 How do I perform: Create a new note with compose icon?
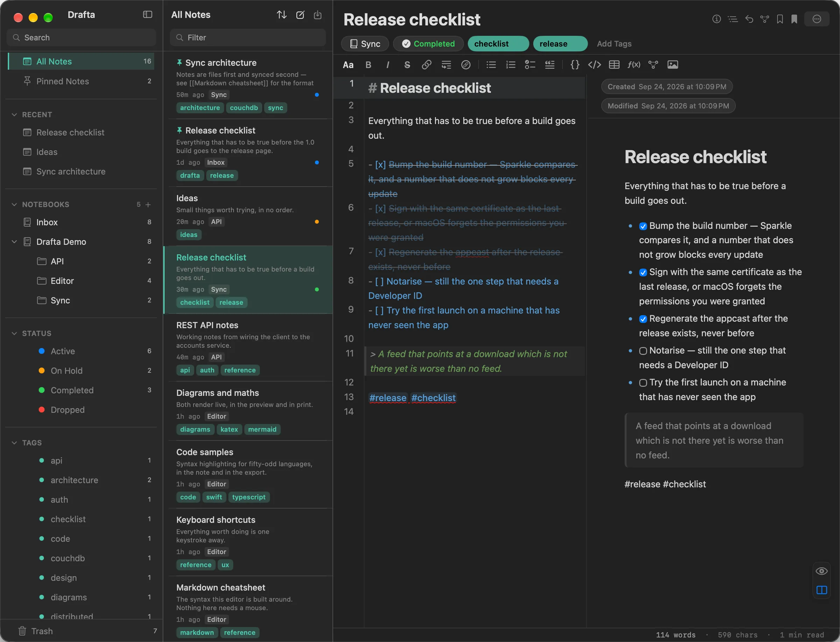[x=300, y=15]
